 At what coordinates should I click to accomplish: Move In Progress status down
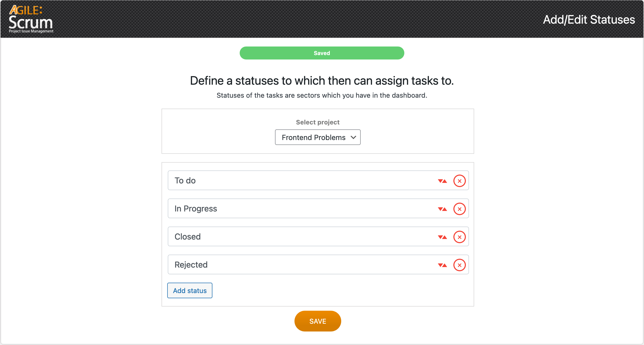point(440,209)
